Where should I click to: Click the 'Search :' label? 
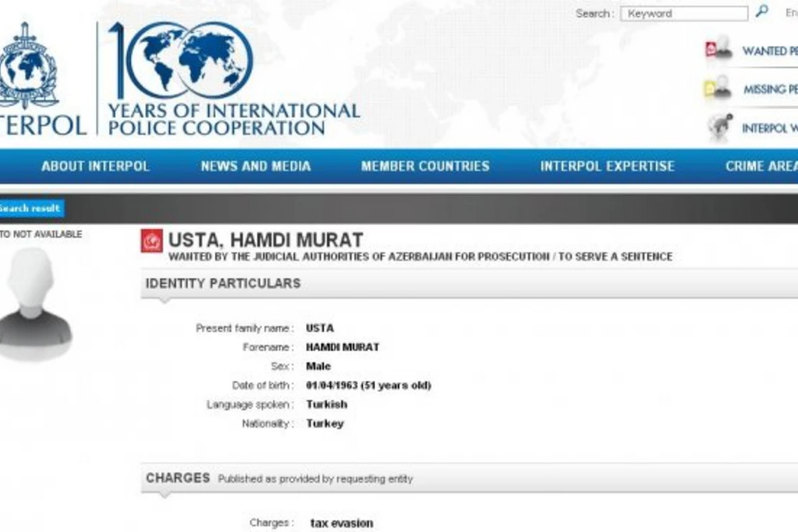coord(595,13)
